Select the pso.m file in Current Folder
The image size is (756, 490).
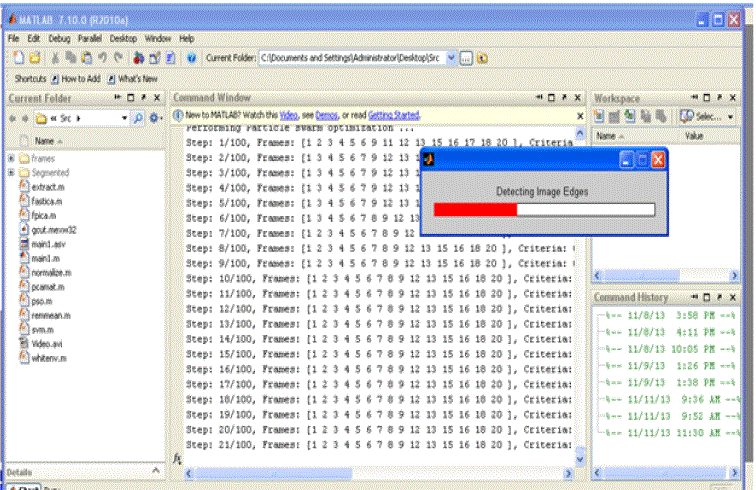pos(40,300)
